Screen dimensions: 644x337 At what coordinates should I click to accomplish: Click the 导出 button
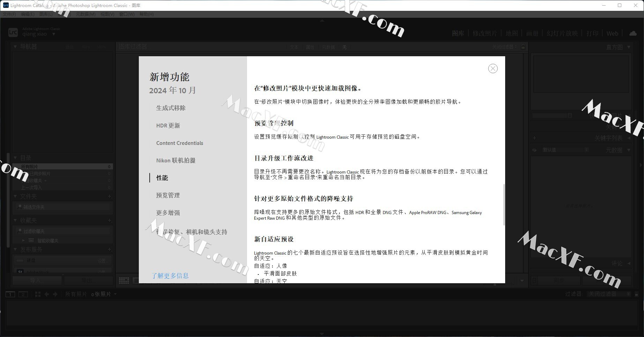88,280
